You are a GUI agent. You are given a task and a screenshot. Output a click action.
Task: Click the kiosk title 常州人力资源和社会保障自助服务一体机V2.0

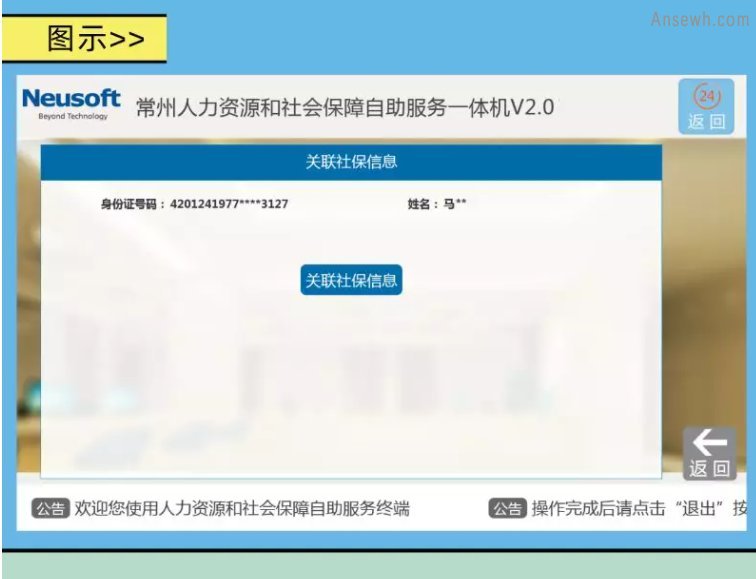(345, 107)
